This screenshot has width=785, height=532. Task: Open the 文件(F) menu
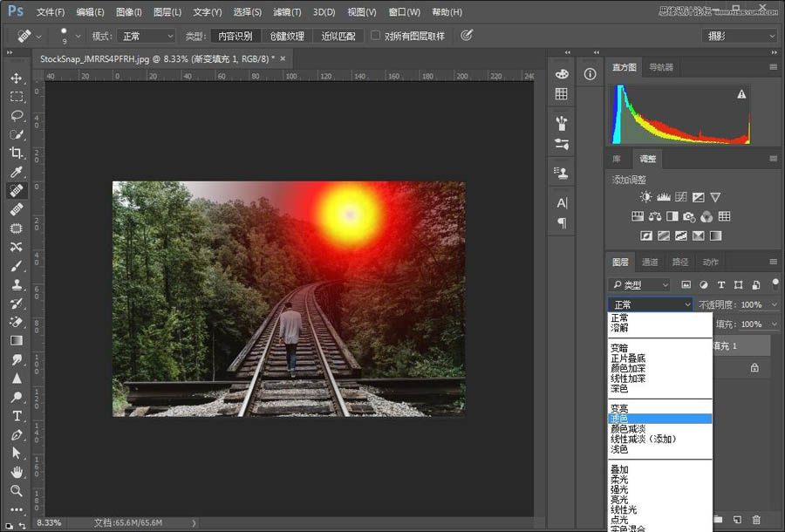50,11
